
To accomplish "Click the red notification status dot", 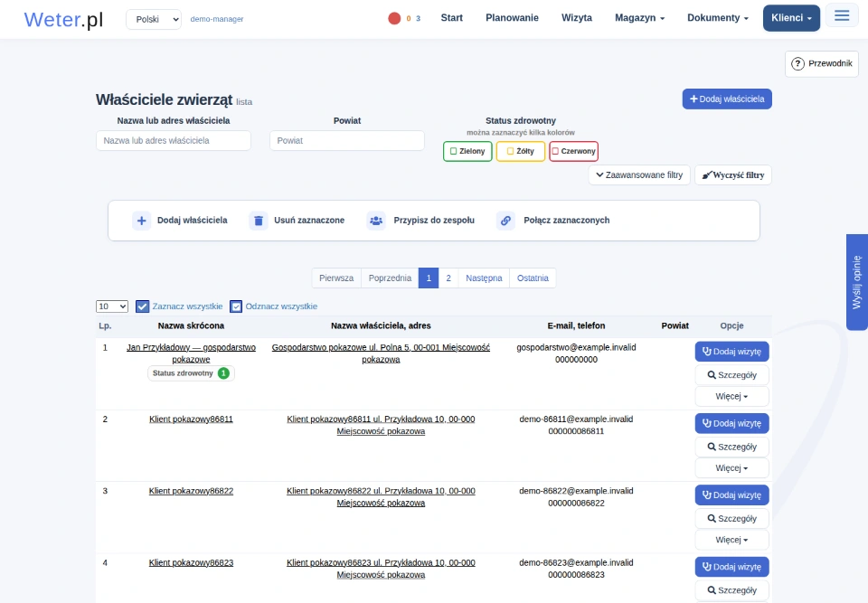I will point(394,18).
